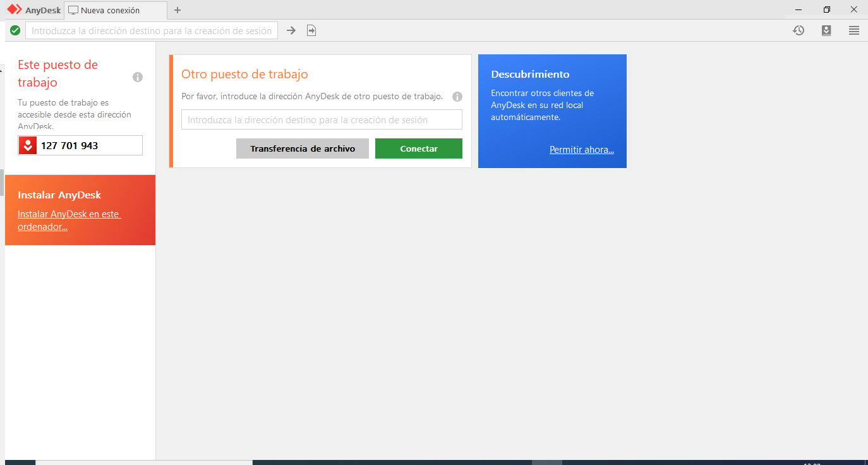Viewport: 868px width, 465px height.
Task: Click the Instalar AnyDesk heading
Action: click(x=59, y=195)
